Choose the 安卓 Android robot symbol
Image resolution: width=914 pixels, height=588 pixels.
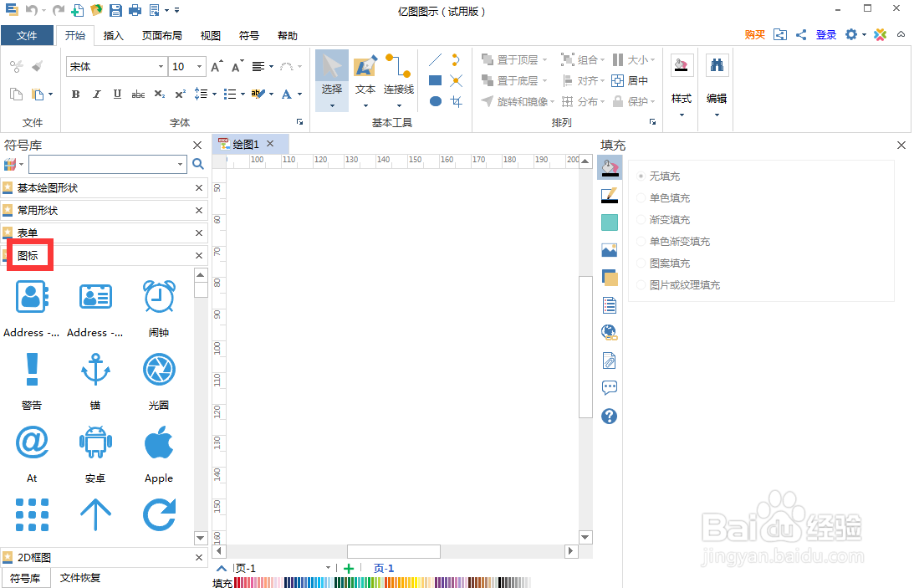[95, 442]
